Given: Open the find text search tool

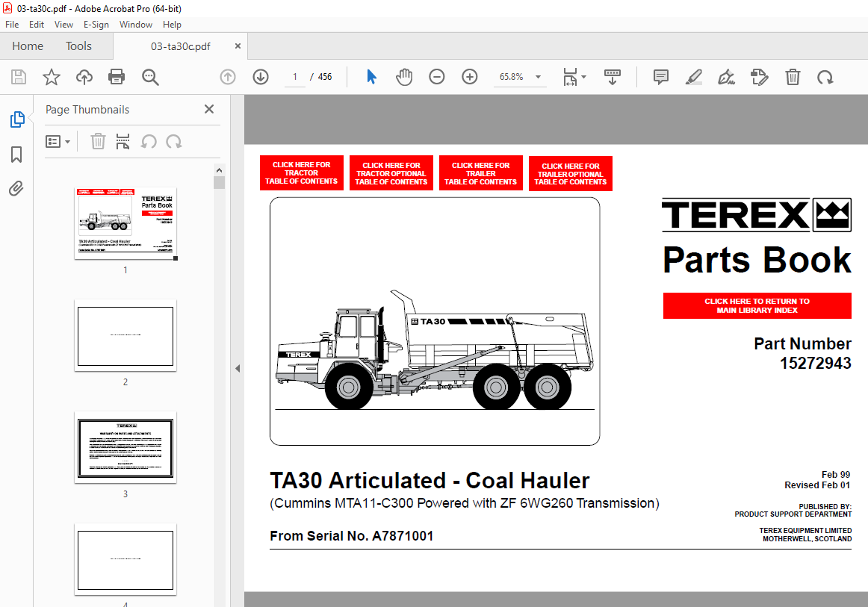Looking at the screenshot, I should 150,77.
